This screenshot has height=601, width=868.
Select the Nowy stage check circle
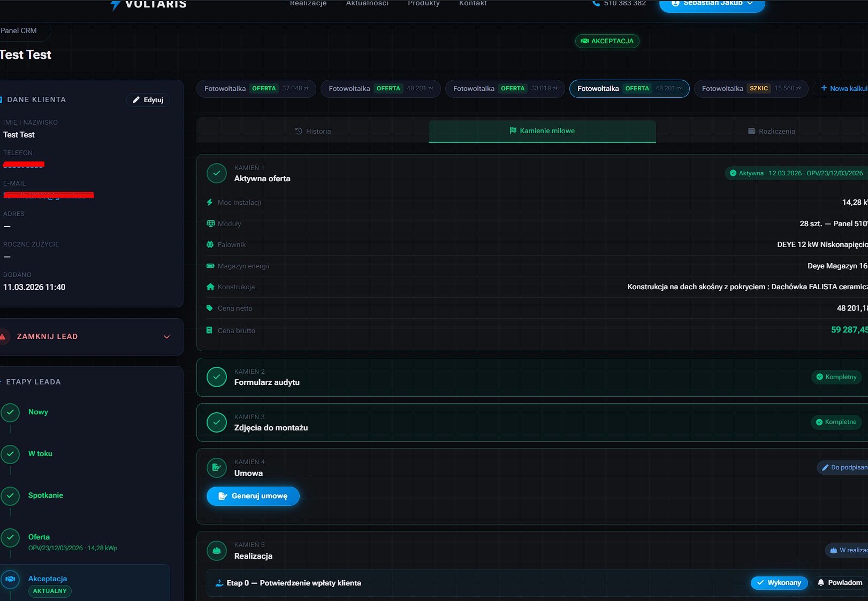(x=10, y=412)
